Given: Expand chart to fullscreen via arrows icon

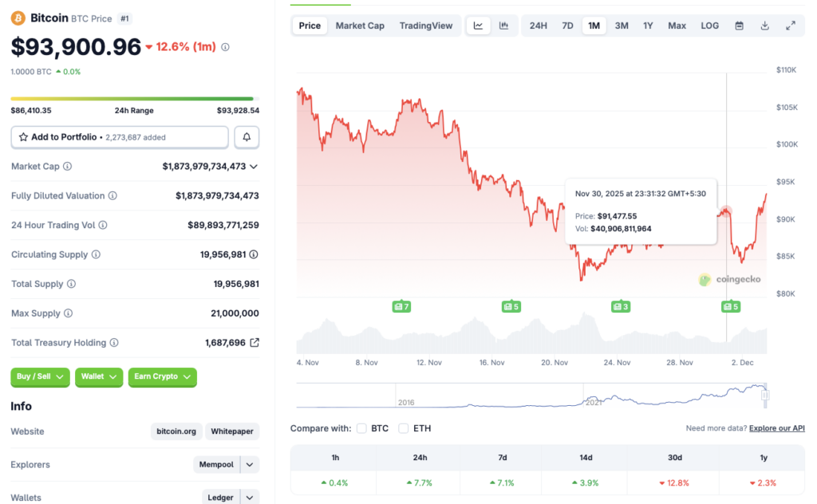Looking at the screenshot, I should coord(791,26).
